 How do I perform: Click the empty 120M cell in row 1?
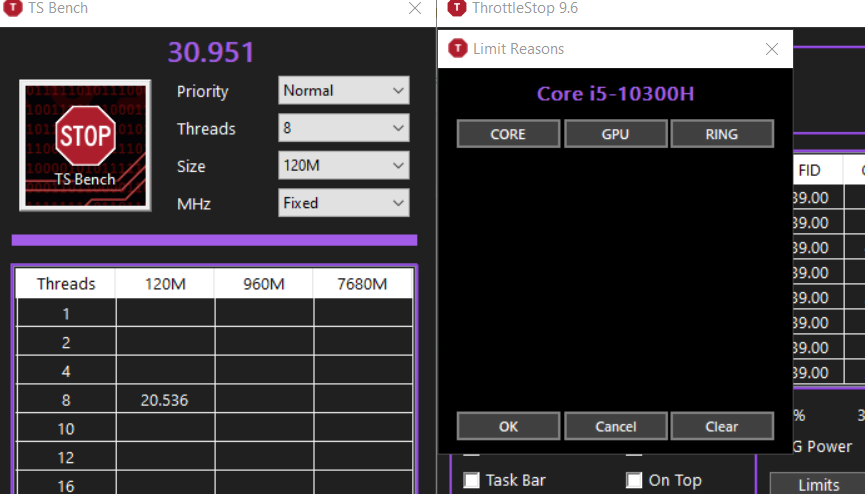[165, 314]
